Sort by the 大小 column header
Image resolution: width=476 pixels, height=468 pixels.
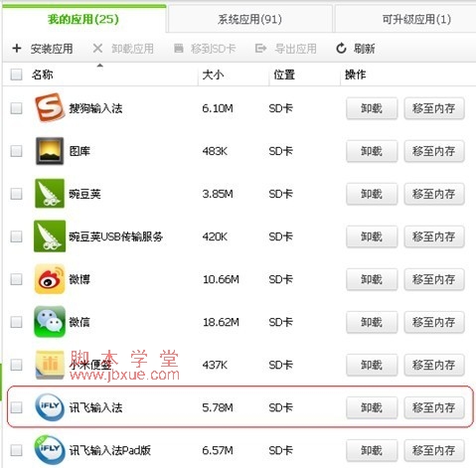[213, 75]
